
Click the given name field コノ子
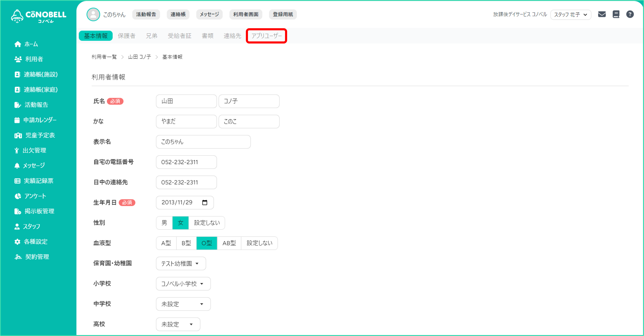(249, 101)
